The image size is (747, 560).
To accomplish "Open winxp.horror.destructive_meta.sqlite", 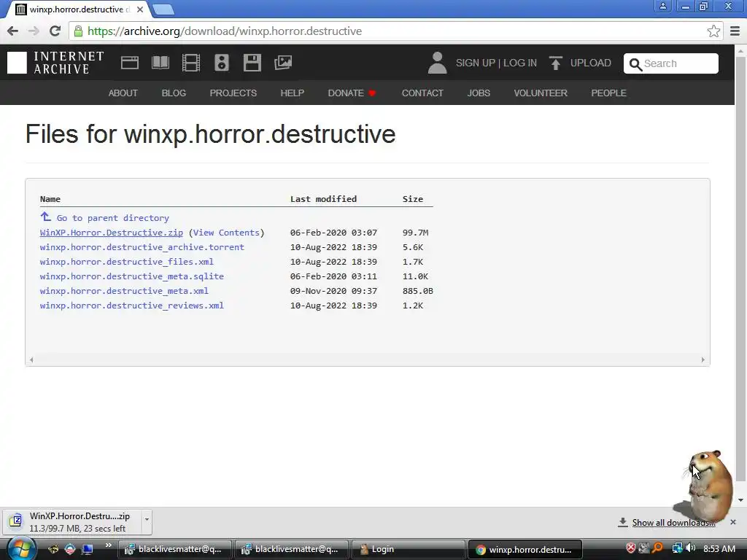I will pos(132,276).
